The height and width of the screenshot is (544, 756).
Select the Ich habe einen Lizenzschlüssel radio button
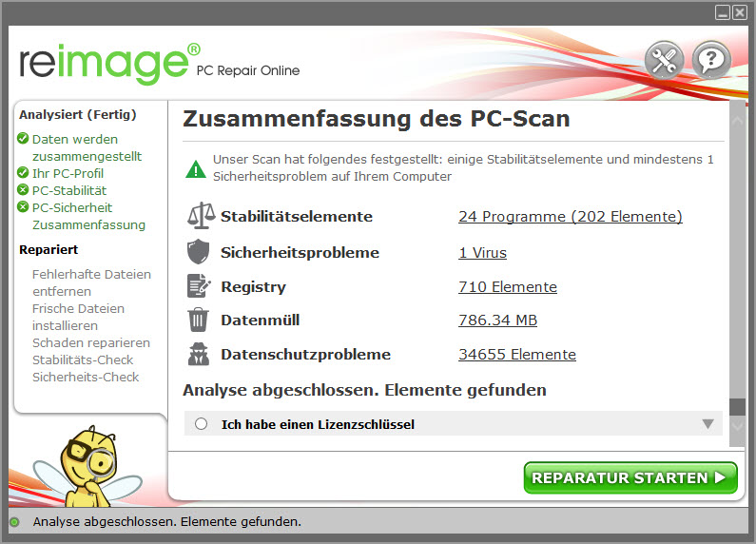pos(201,424)
